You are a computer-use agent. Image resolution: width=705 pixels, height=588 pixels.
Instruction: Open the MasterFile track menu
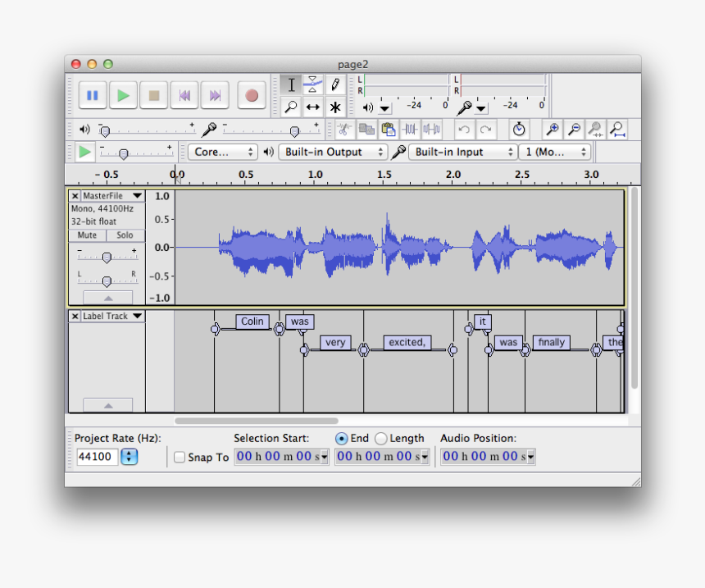pyautogui.click(x=113, y=196)
